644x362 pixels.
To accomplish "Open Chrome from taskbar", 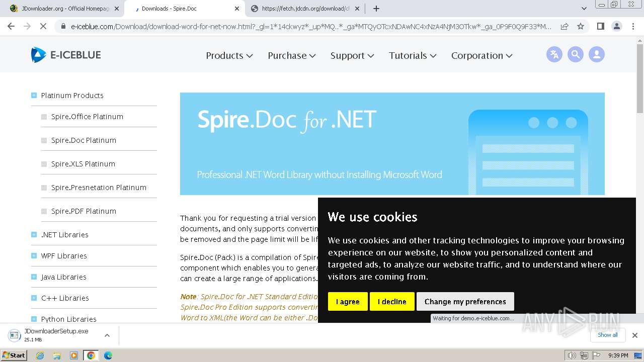I will [91, 355].
